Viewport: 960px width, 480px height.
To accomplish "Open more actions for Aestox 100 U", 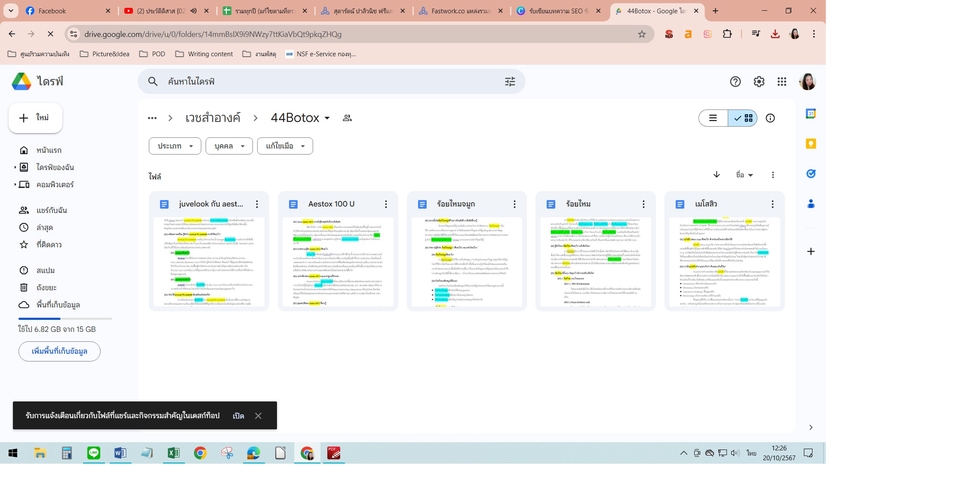I will coord(386,204).
